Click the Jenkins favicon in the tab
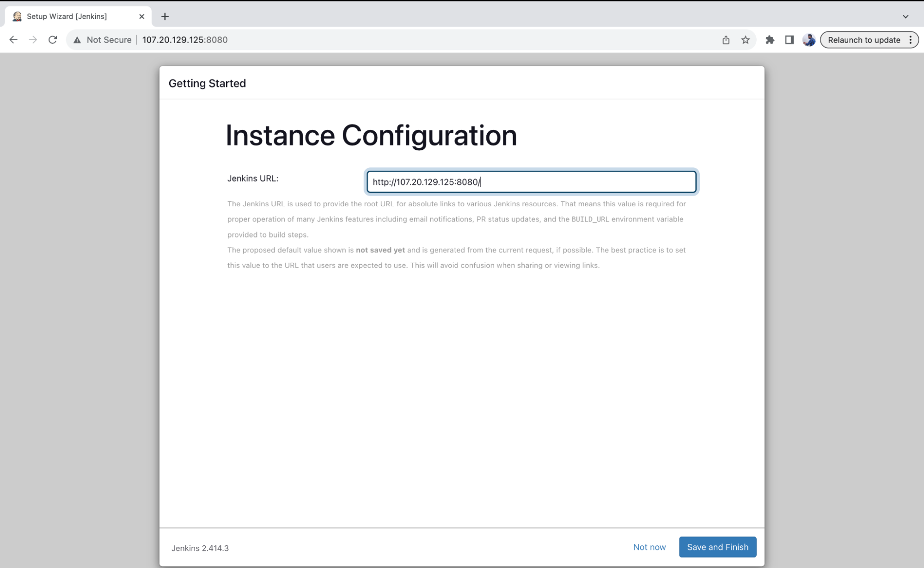Screen dimensions: 924x568 tap(17, 17)
